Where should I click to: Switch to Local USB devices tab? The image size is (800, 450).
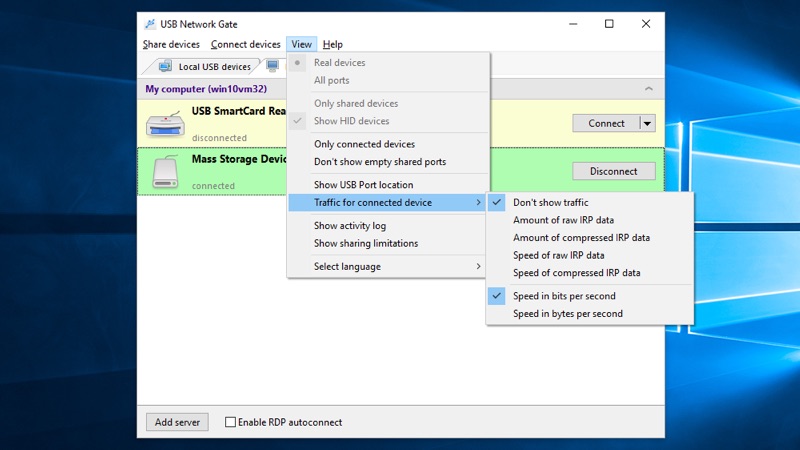pyautogui.click(x=205, y=66)
